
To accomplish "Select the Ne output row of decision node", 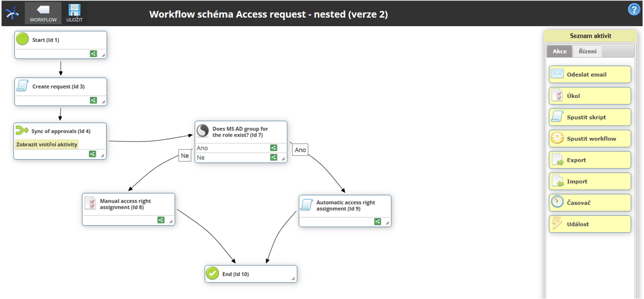I will (241, 157).
